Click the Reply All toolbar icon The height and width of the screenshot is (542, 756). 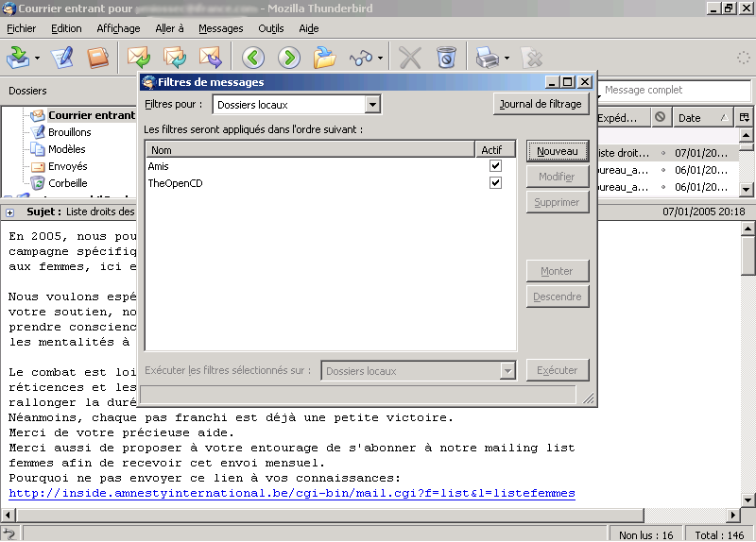pyautogui.click(x=175, y=58)
